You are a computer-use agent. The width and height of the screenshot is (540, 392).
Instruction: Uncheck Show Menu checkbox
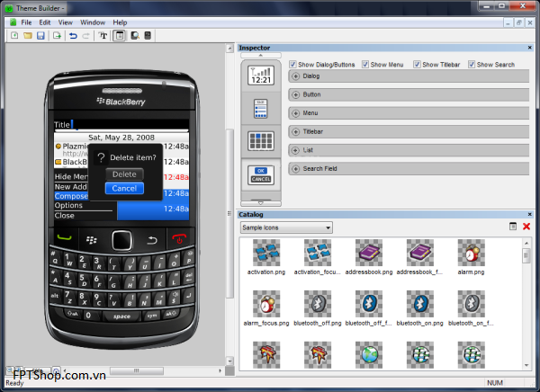coord(365,65)
